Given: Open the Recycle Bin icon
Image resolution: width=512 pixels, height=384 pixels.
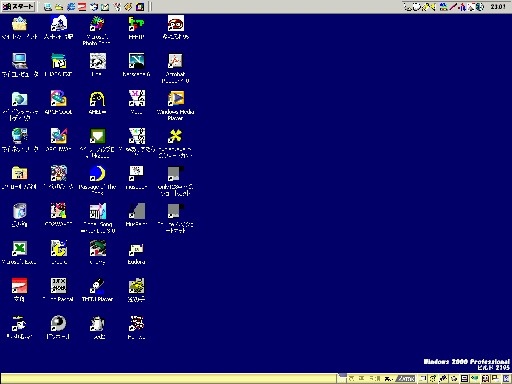Looking at the screenshot, I should coord(19,211).
